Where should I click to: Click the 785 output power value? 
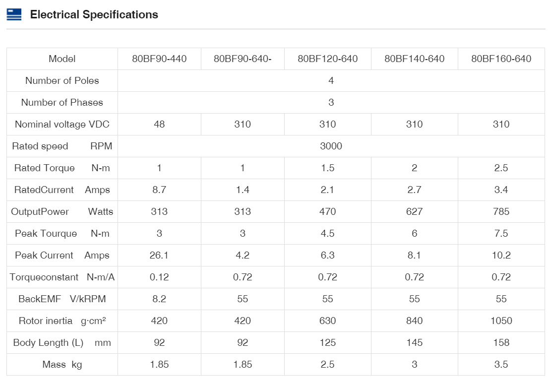pyautogui.click(x=501, y=212)
